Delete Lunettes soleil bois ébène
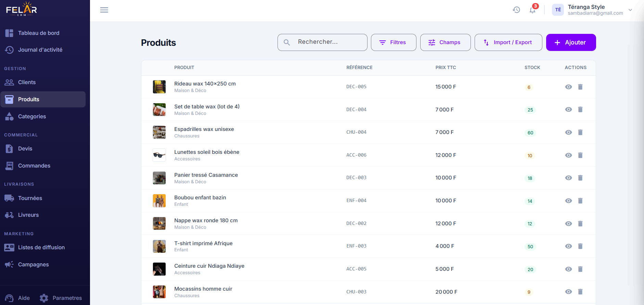Screen dimensions: 644x305 pos(580,155)
